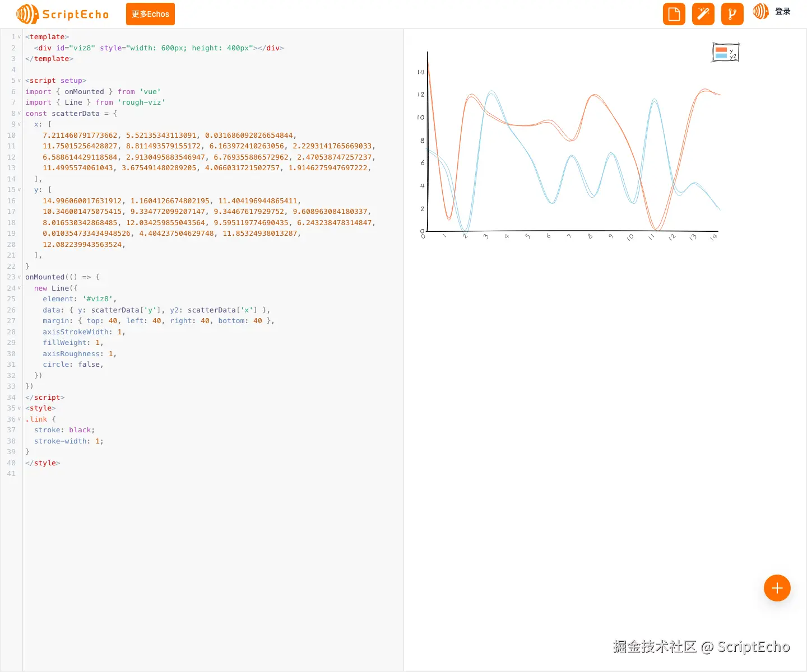
Task: Collapse the y array fold arrow on line 15
Action: (x=19, y=190)
